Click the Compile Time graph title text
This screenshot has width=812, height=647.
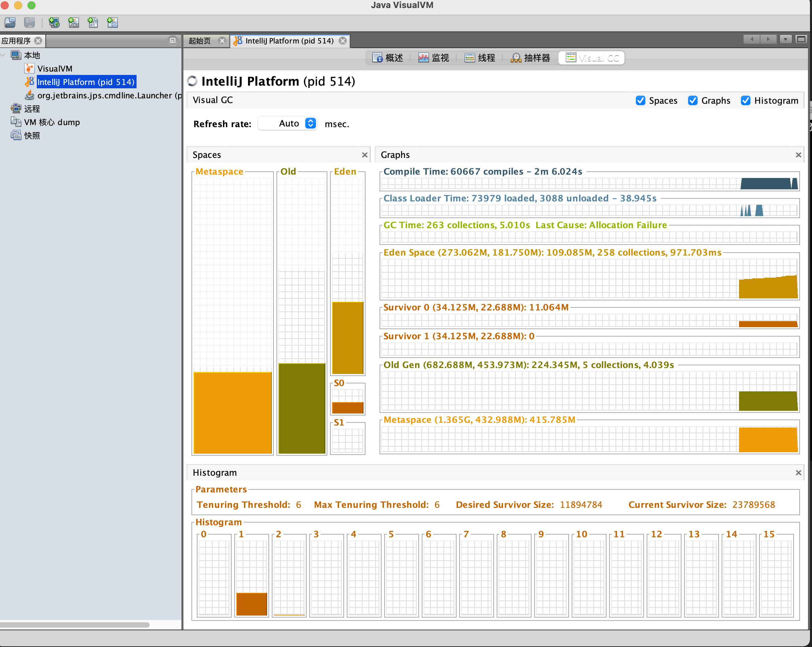pos(483,172)
